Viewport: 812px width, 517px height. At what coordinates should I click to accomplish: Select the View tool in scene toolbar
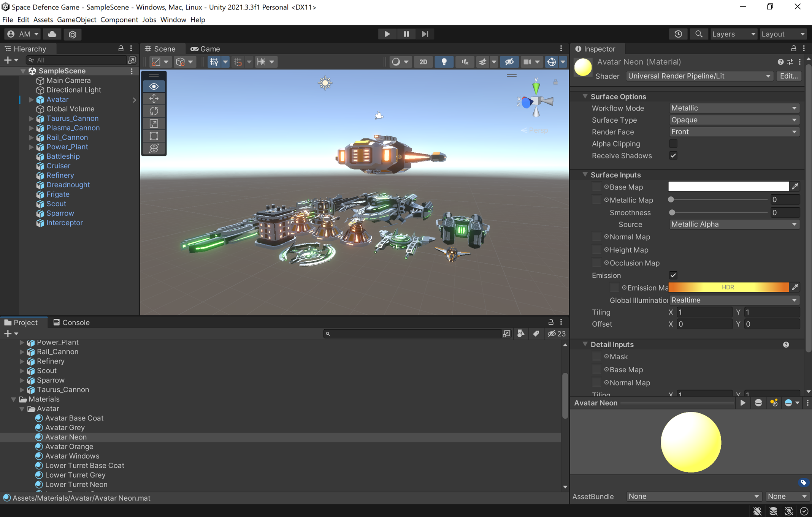[154, 86]
